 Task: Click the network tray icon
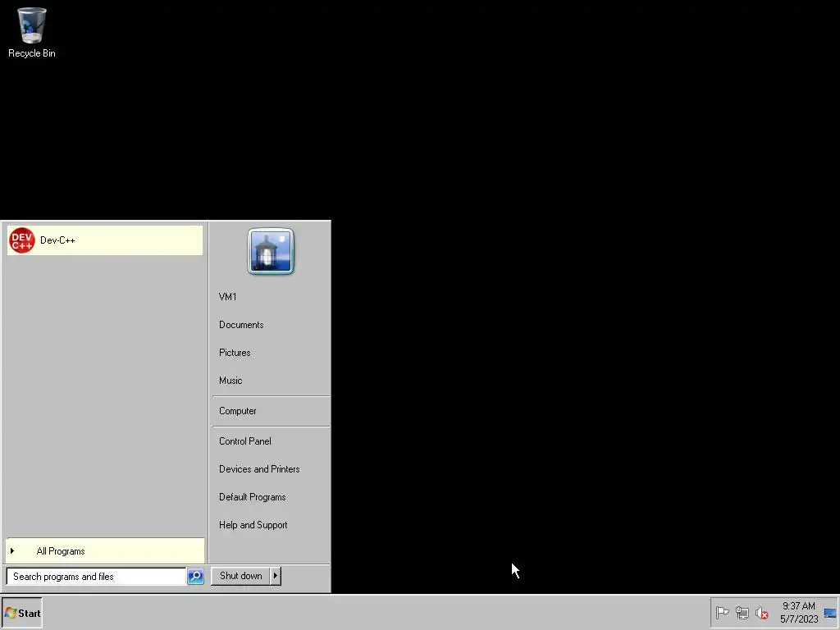(742, 612)
